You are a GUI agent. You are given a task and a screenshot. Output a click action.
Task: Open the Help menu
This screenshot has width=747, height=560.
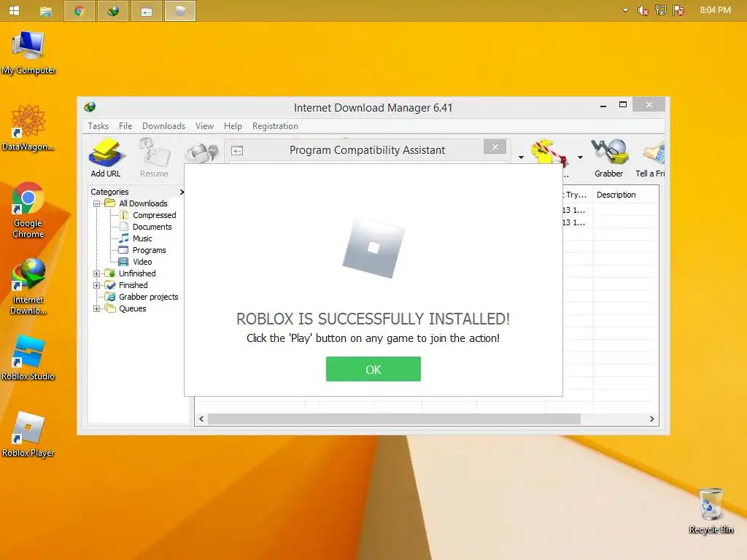pyautogui.click(x=233, y=126)
